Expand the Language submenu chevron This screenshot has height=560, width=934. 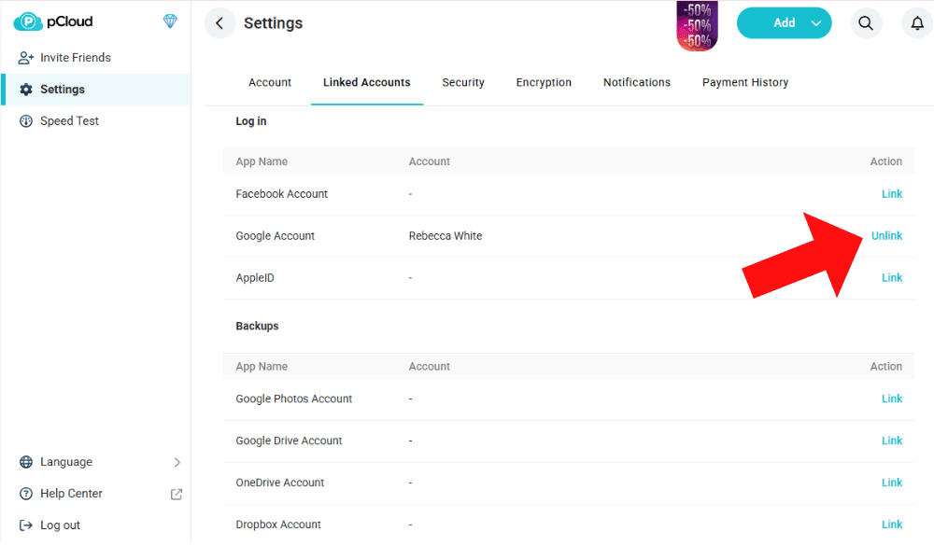pos(177,462)
